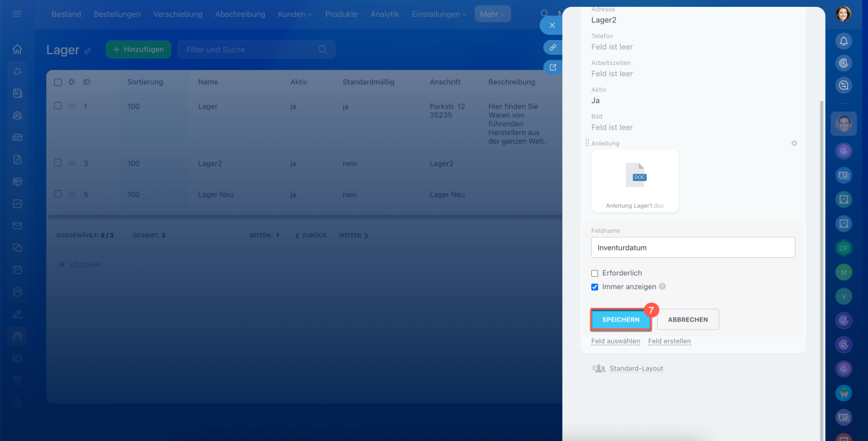Open the Mehr dropdown menu
Image resolution: width=868 pixels, height=441 pixels.
point(492,14)
